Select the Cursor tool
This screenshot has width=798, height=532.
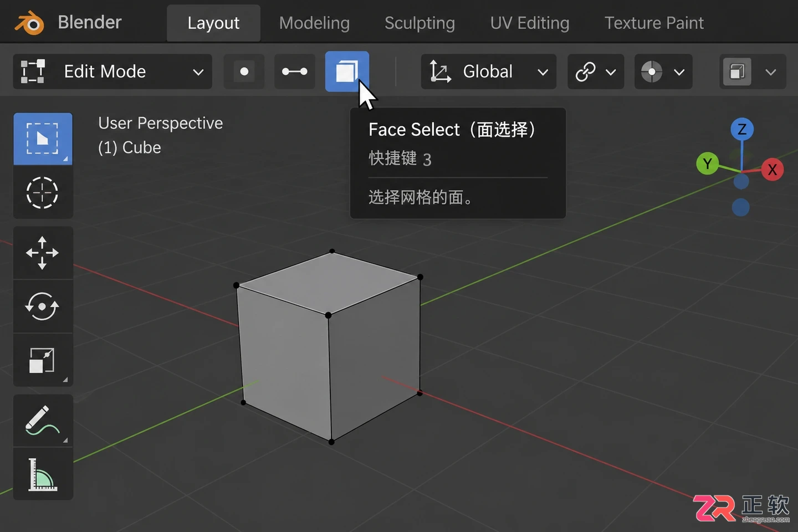pyautogui.click(x=43, y=192)
